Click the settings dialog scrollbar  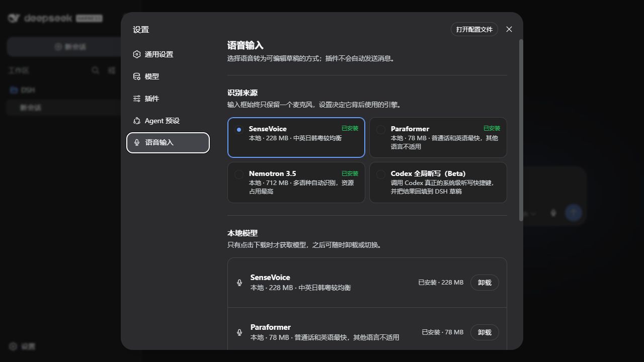521,130
